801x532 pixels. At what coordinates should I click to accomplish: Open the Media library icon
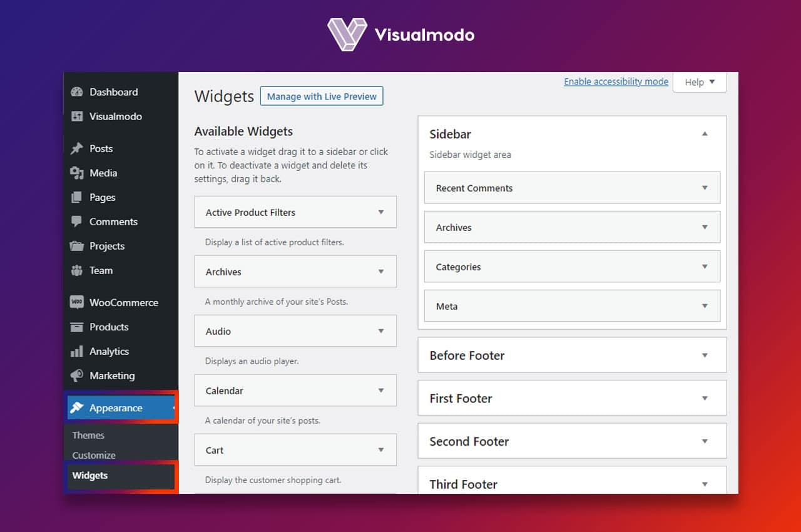pos(78,173)
